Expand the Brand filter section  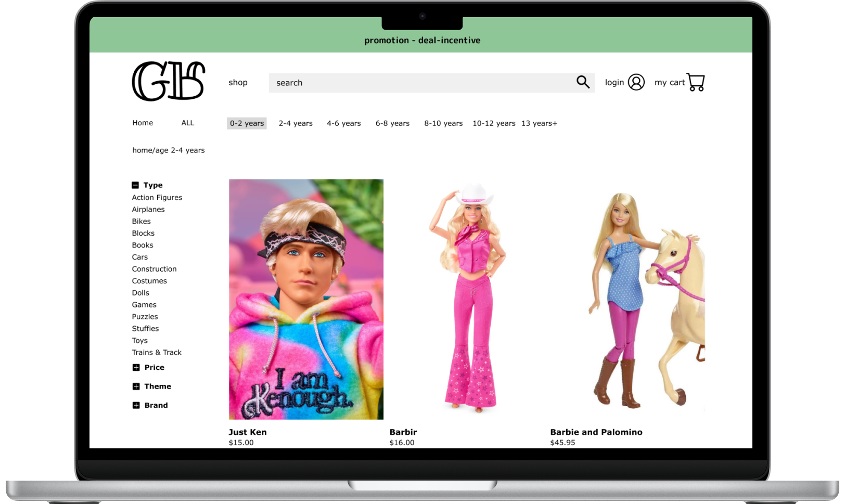pyautogui.click(x=136, y=405)
